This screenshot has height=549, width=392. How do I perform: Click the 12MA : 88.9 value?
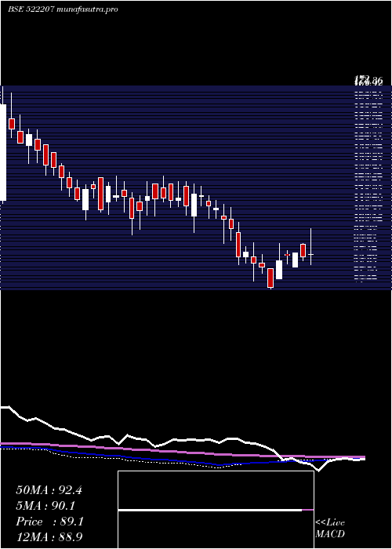point(49,537)
